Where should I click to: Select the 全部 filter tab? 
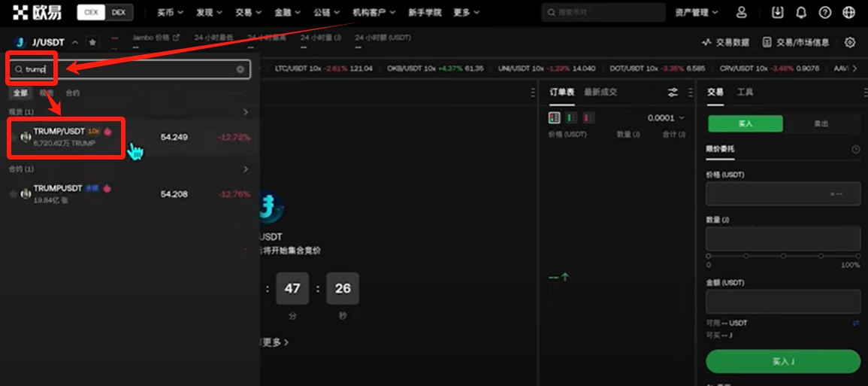[20, 93]
